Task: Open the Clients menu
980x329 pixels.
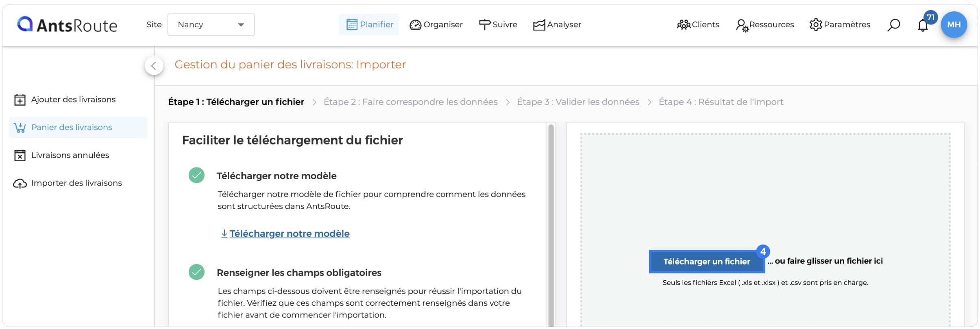Action: (698, 25)
